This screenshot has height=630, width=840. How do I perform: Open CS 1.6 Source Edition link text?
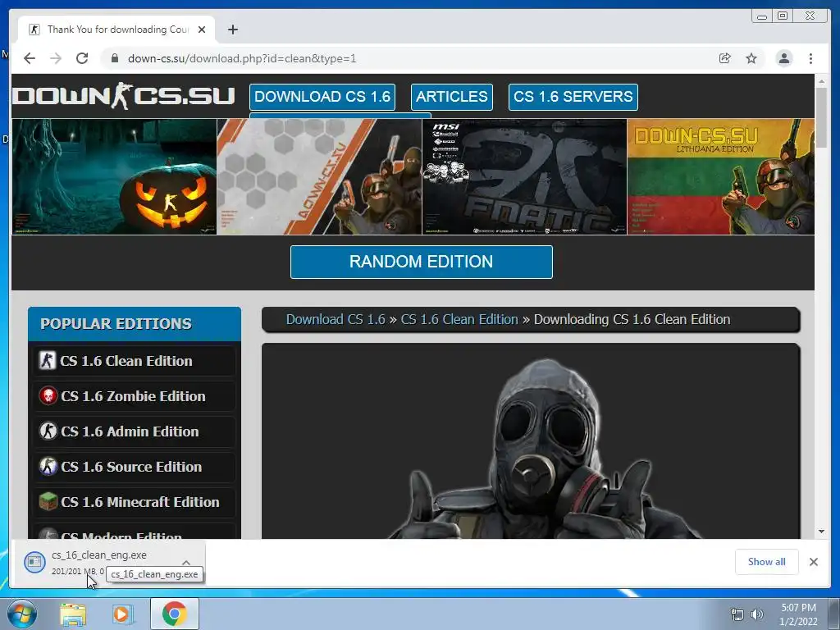coord(131,467)
